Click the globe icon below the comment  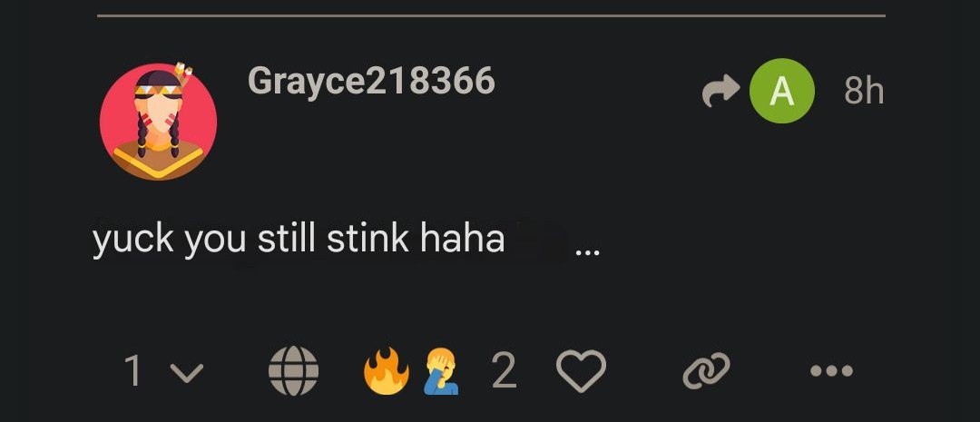pos(294,370)
